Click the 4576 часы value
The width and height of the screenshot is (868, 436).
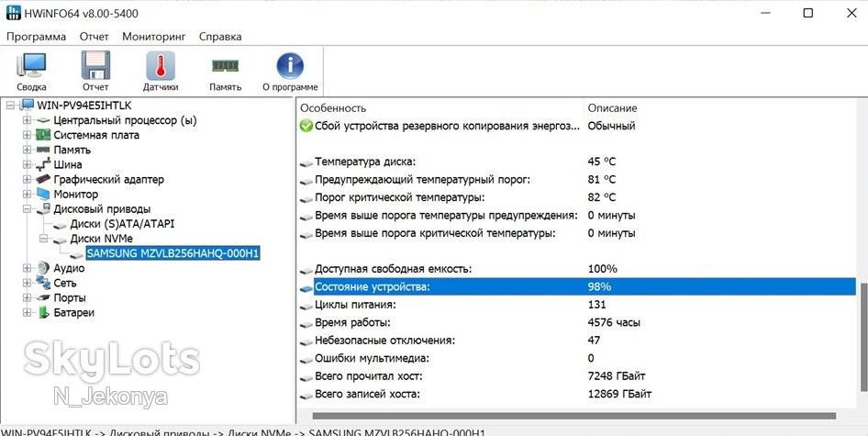click(614, 322)
